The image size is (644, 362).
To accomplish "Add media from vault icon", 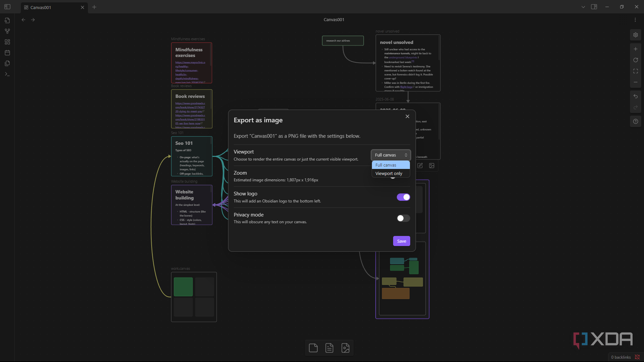I will coord(345,348).
